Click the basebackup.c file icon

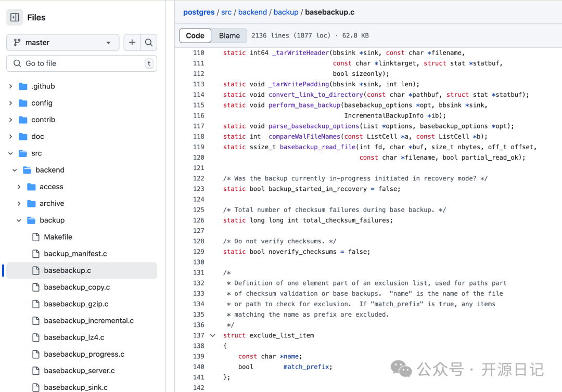[x=36, y=270]
